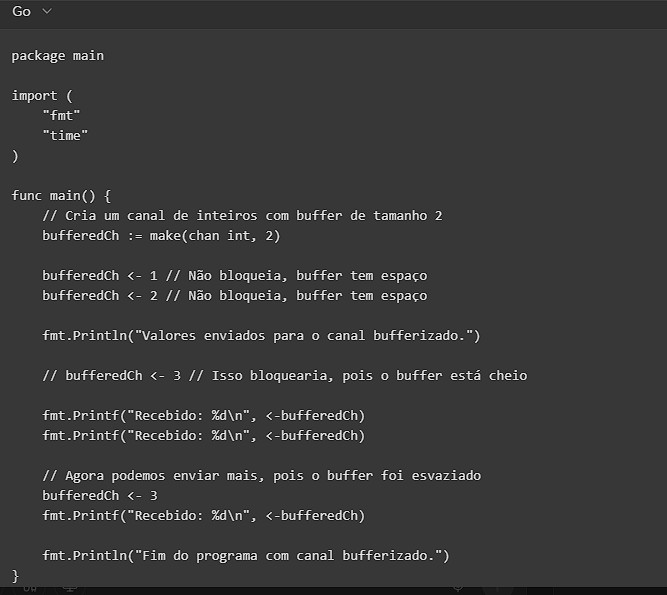The width and height of the screenshot is (667, 595).
Task: Click the "Agora podemos enviar mais" comment
Action: point(261,475)
